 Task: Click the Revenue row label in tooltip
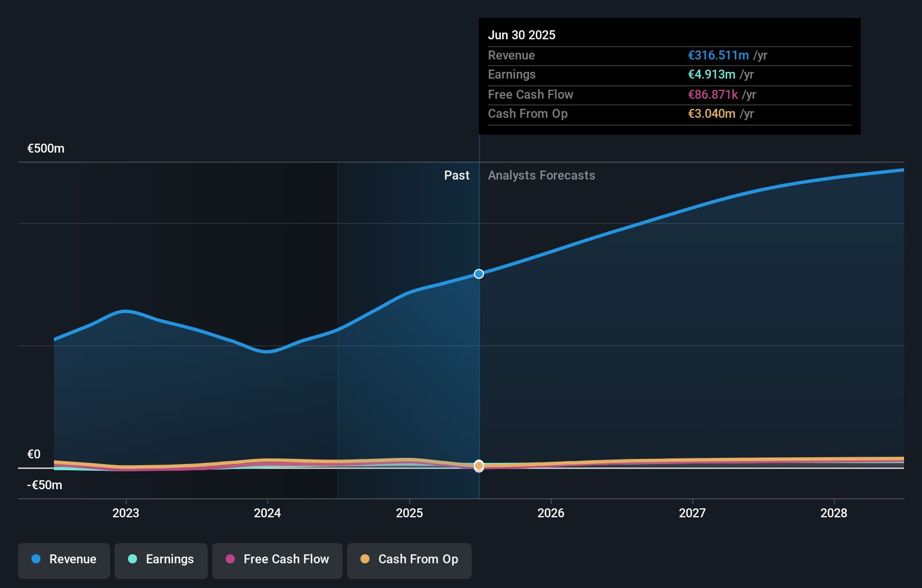pos(512,56)
